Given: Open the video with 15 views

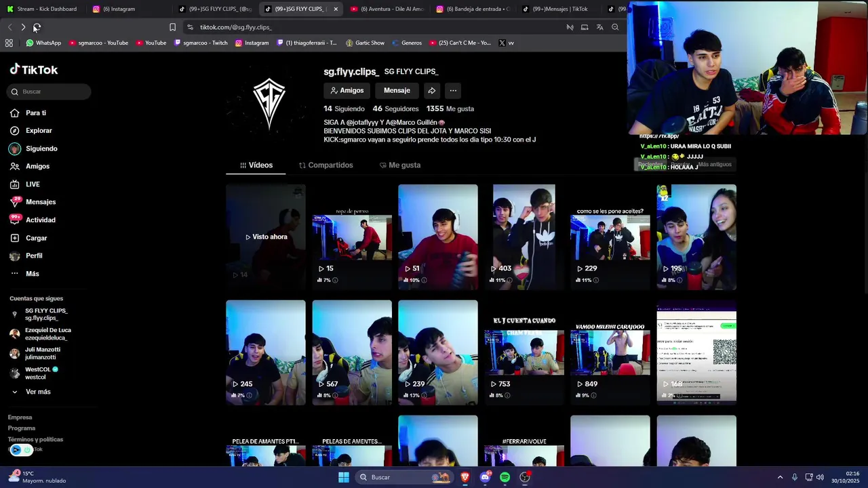Looking at the screenshot, I should 352,237.
